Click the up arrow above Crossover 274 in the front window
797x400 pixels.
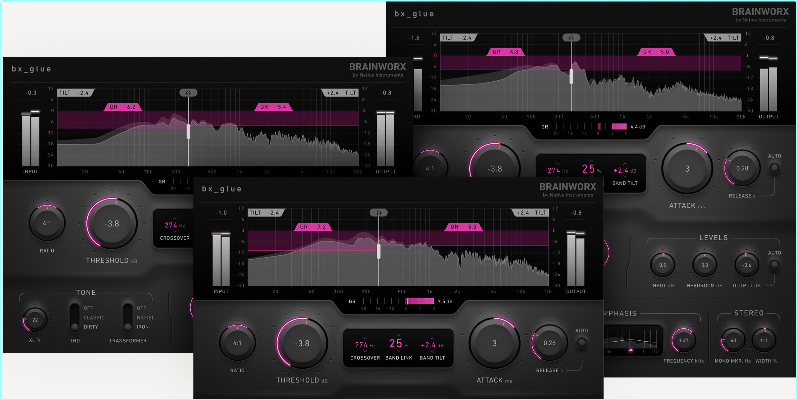pos(365,336)
